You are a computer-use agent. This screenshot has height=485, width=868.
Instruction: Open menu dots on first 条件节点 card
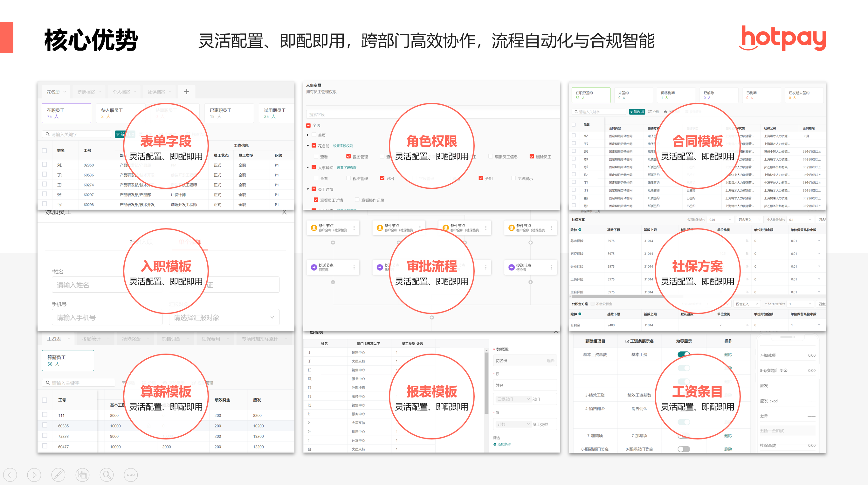[354, 228]
